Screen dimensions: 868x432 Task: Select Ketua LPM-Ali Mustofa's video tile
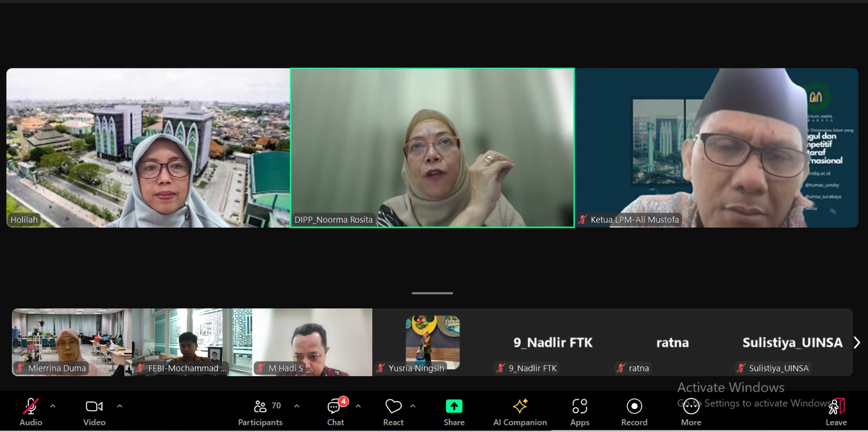(x=717, y=147)
